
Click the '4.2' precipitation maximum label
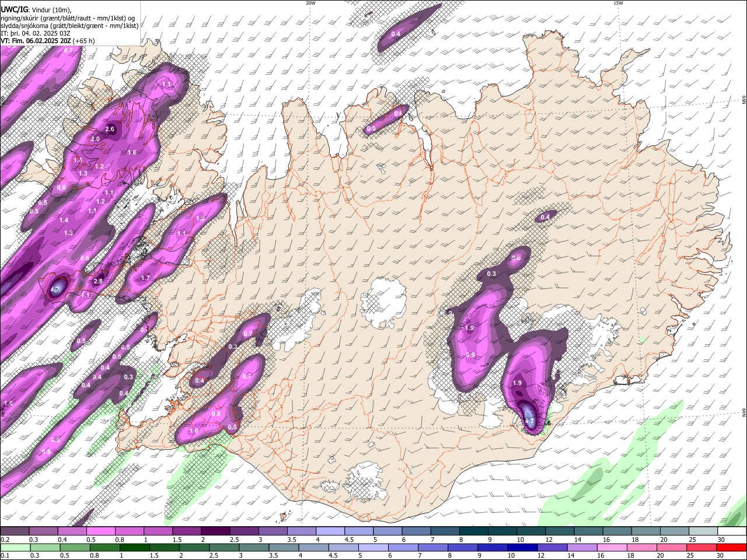[x=55, y=289]
